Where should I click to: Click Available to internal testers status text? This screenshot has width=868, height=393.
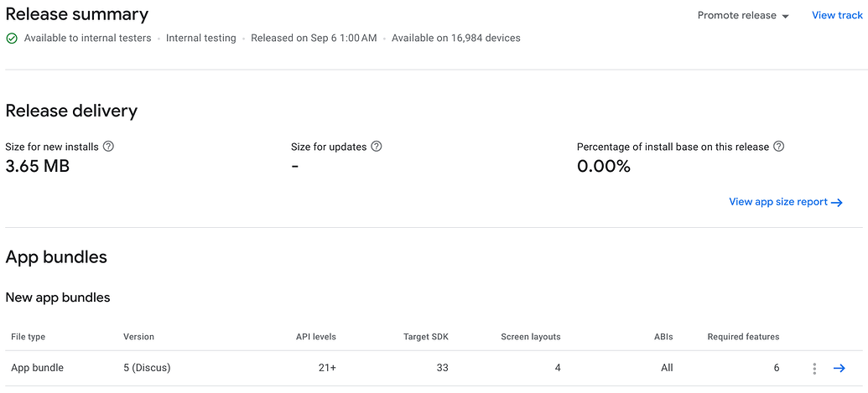87,39
